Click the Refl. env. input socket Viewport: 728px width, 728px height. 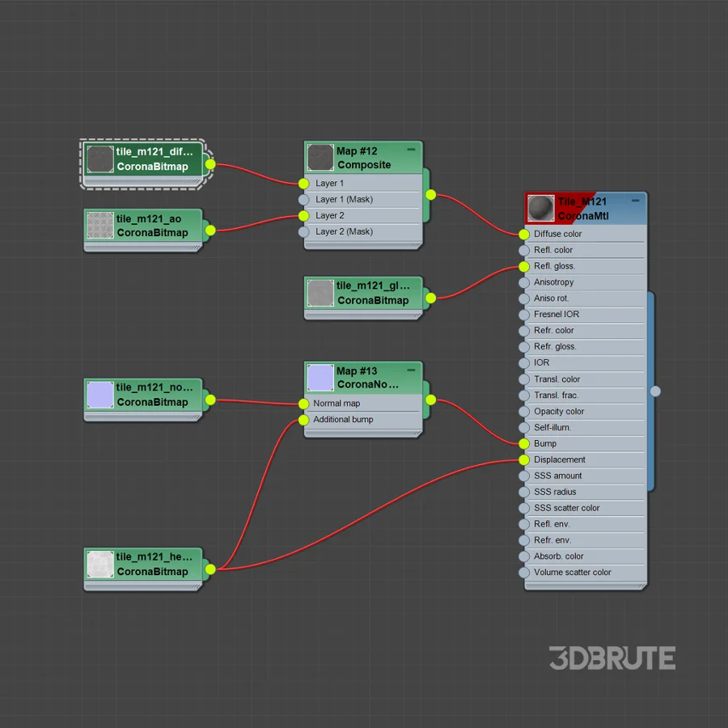point(524,524)
